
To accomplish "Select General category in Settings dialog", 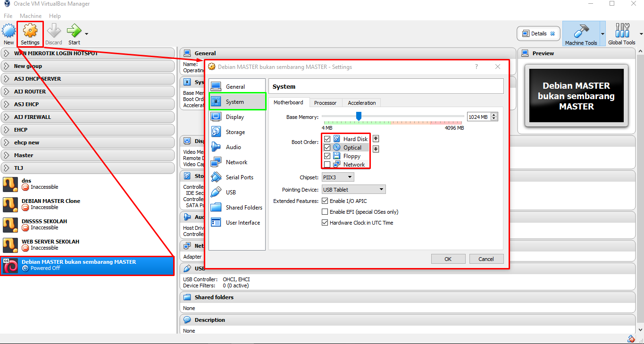I will pos(237,87).
